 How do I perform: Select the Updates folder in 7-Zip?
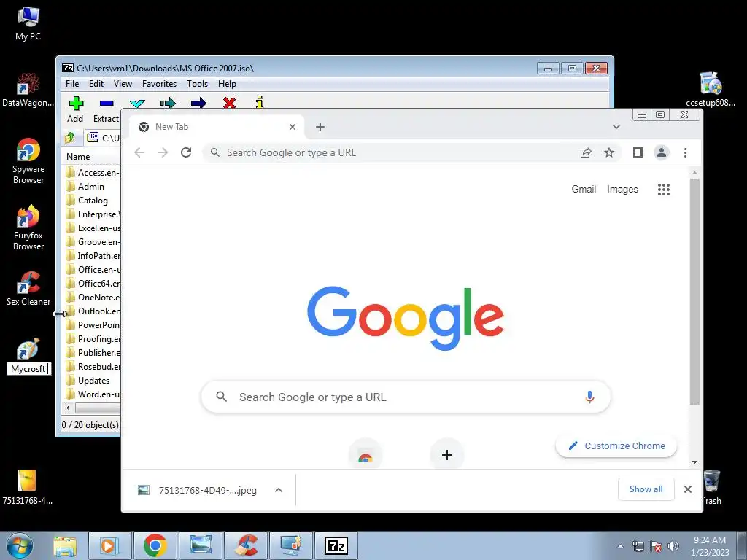tap(93, 381)
